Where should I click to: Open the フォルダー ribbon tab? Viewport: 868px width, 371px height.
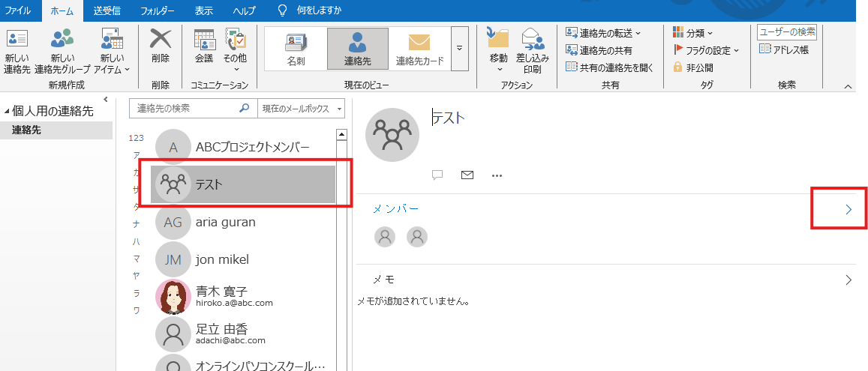coord(158,10)
